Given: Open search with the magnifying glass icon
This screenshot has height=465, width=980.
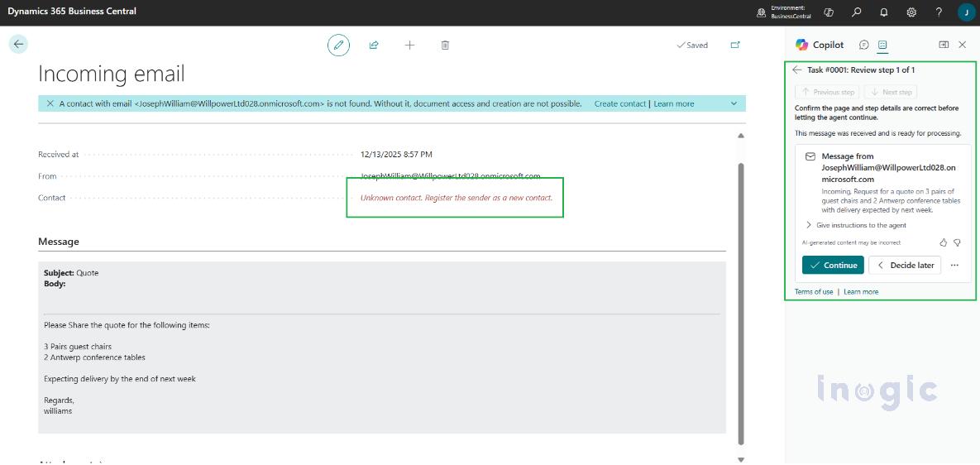Looking at the screenshot, I should 856,12.
